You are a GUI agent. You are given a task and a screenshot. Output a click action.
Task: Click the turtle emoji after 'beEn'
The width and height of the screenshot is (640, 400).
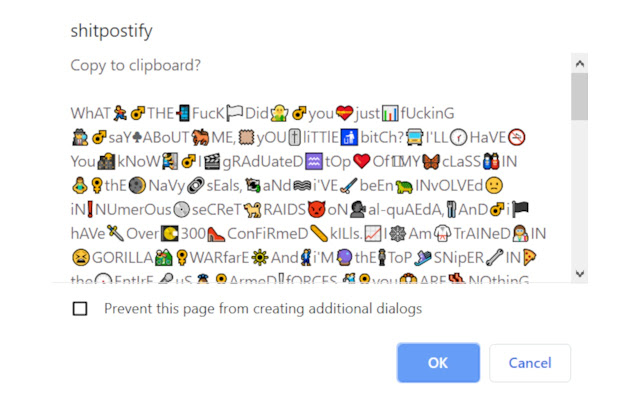point(404,187)
